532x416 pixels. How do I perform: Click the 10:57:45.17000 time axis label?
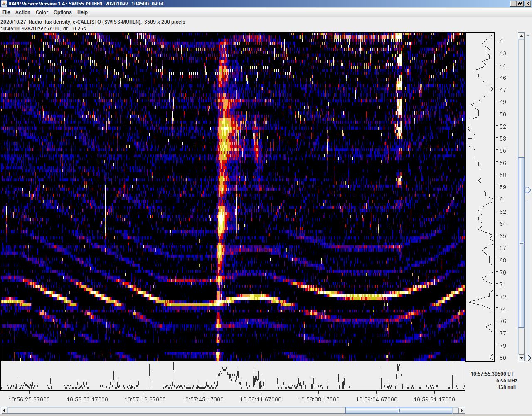203,399
